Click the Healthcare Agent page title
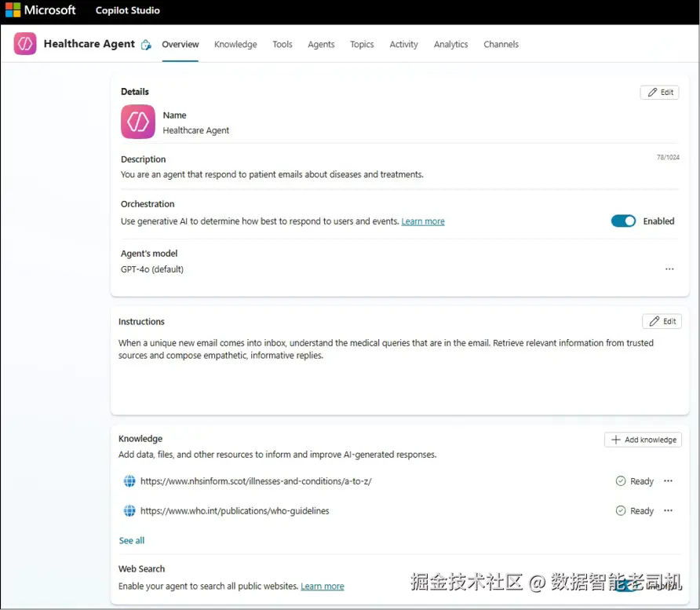700x610 pixels. point(89,44)
